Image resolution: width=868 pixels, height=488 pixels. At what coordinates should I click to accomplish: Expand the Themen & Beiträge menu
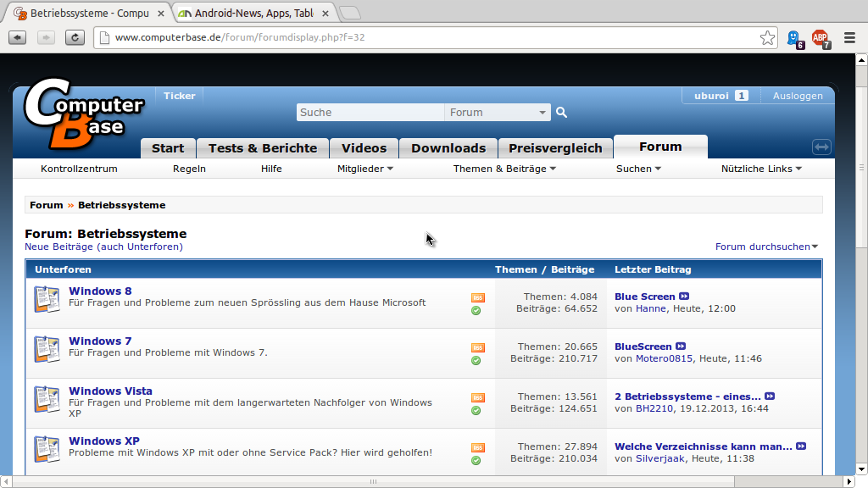pyautogui.click(x=504, y=169)
